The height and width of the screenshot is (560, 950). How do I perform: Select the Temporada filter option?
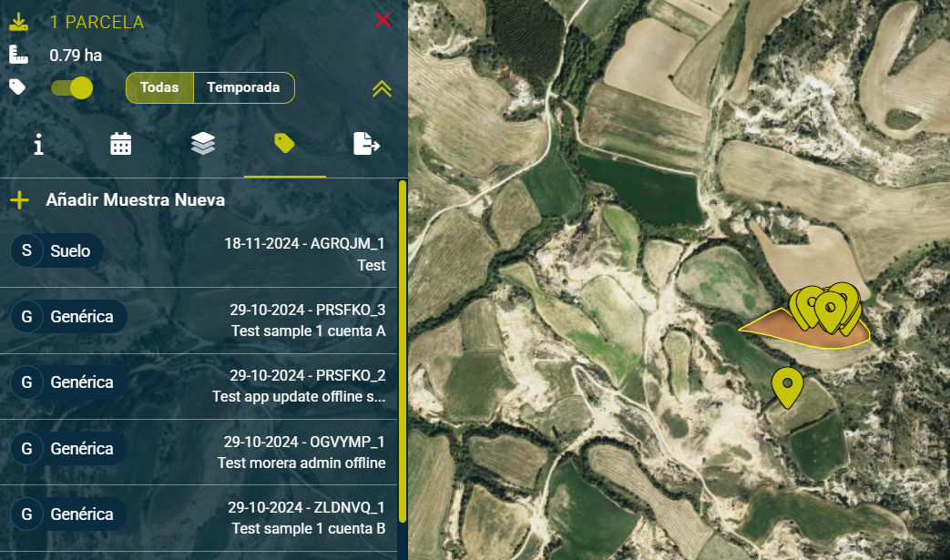[x=243, y=87]
